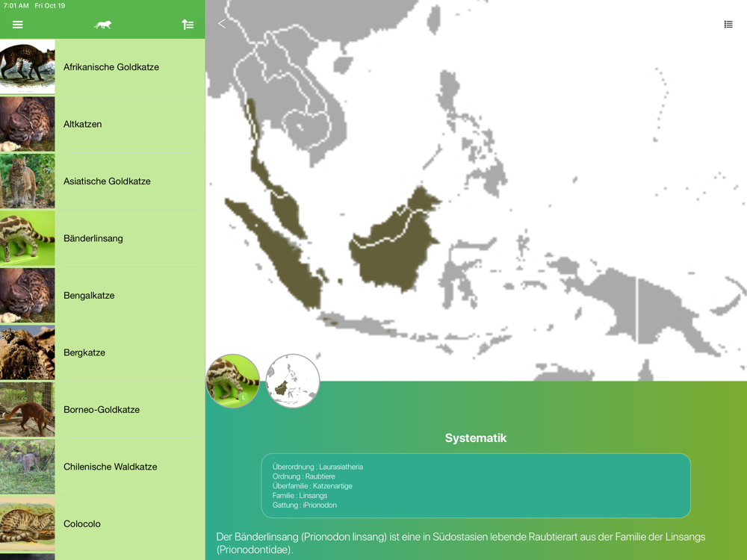Select Chilenische Waldkatze row
The image size is (747, 560).
102,467
